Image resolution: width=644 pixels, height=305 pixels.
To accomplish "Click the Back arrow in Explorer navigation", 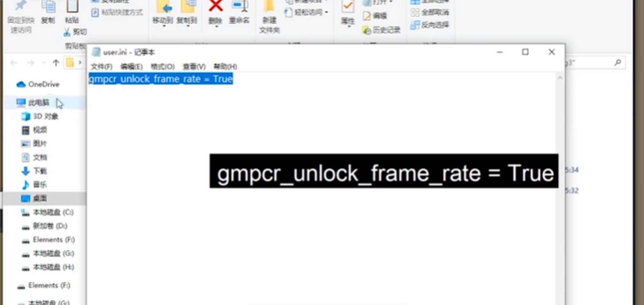I will [14, 62].
